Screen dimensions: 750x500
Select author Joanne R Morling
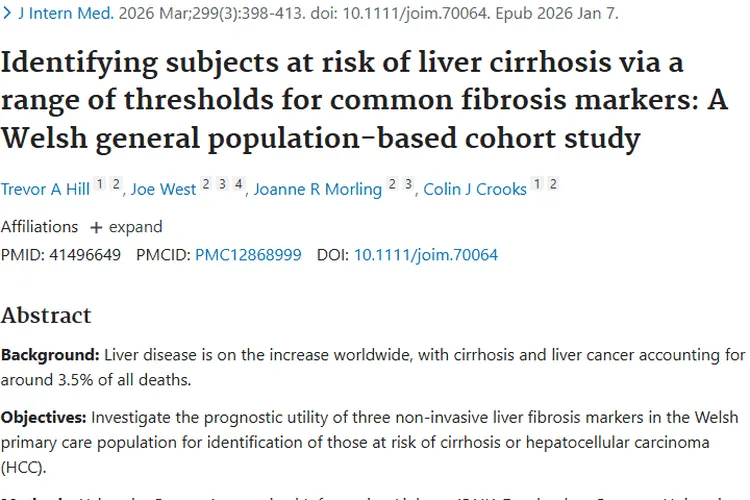point(318,189)
